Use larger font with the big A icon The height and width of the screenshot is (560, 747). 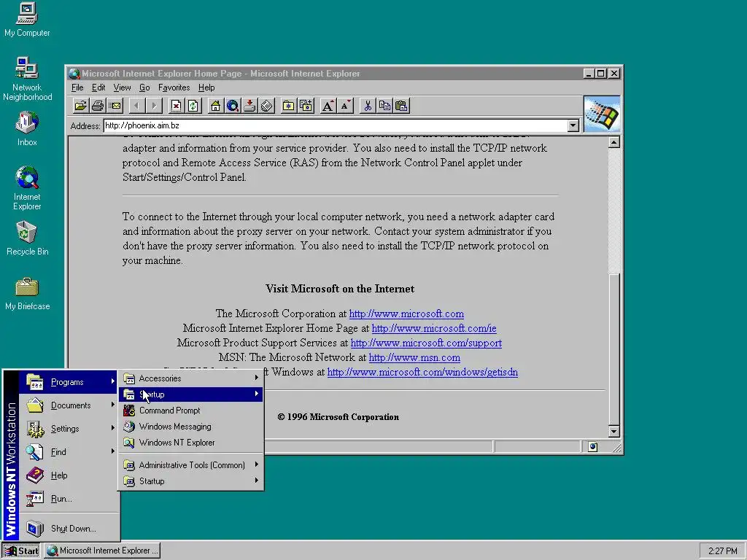[328, 106]
